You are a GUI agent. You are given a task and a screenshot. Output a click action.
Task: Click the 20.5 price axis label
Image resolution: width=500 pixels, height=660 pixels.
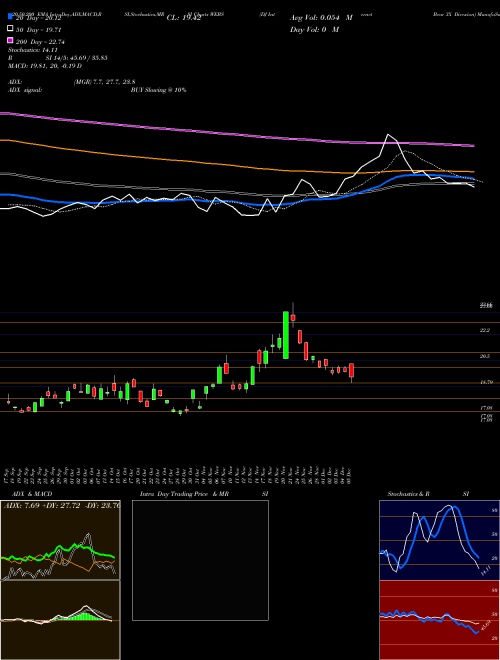(x=485, y=356)
